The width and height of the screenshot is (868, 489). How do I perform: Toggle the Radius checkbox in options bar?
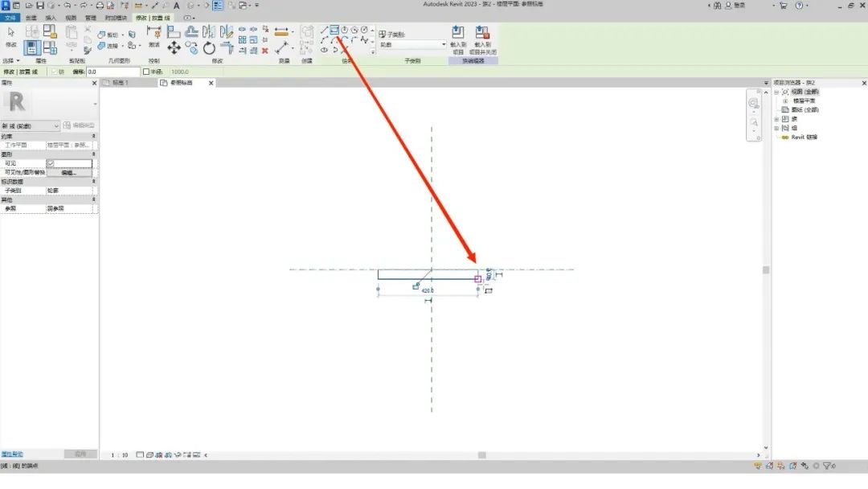pos(146,72)
